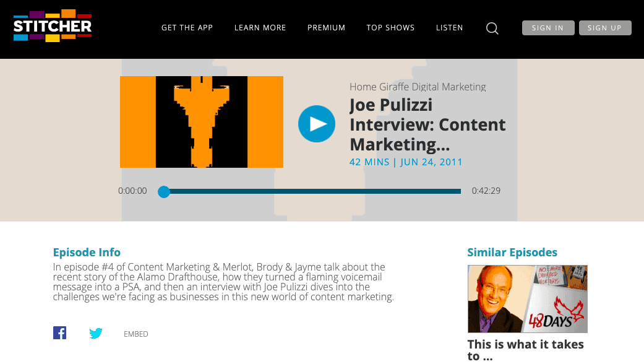644x364 pixels.
Task: Click the episode title 'Joe Pulizzi Interview: Content Marketing...'
Action: (x=427, y=124)
